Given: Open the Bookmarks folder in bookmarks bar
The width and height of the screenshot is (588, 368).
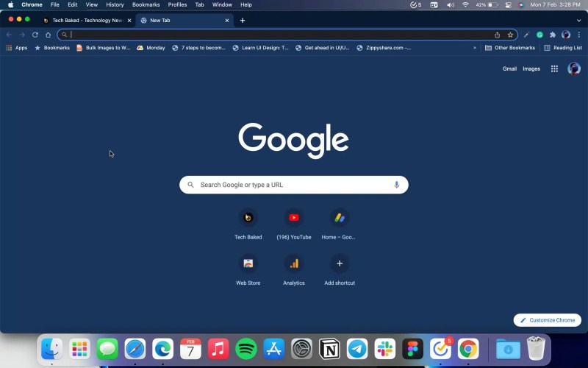Looking at the screenshot, I should pos(52,48).
